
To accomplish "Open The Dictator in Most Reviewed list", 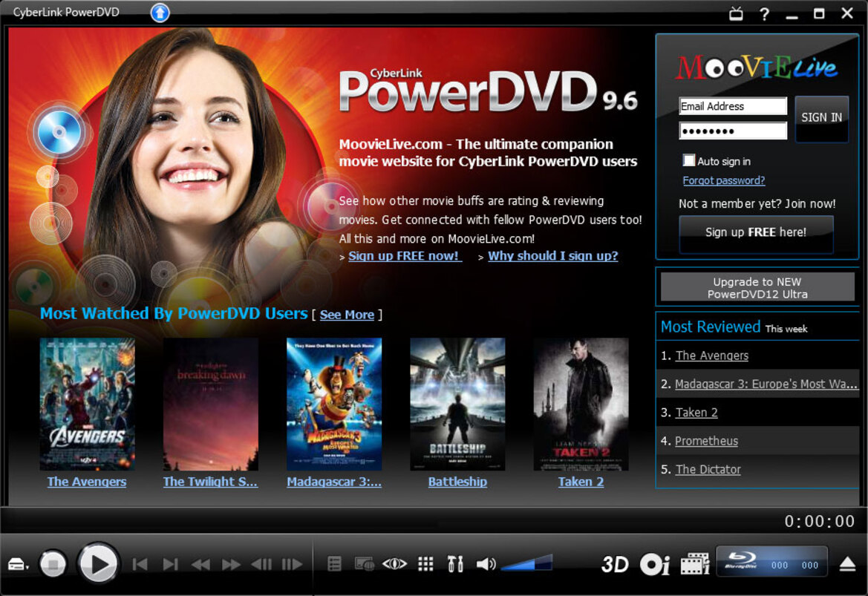I will (708, 469).
